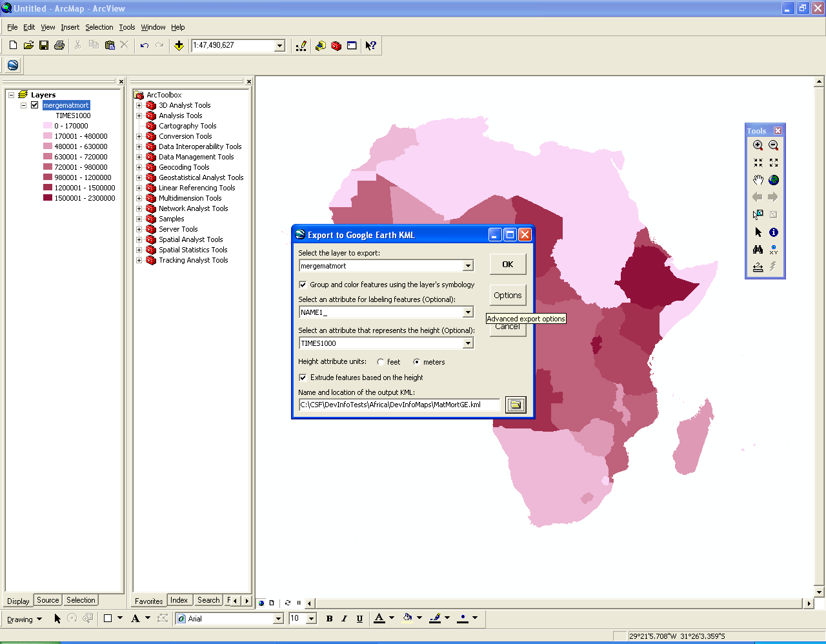Image resolution: width=826 pixels, height=644 pixels.
Task: Choose the Select Elements black arrow tool
Action: pos(758,232)
